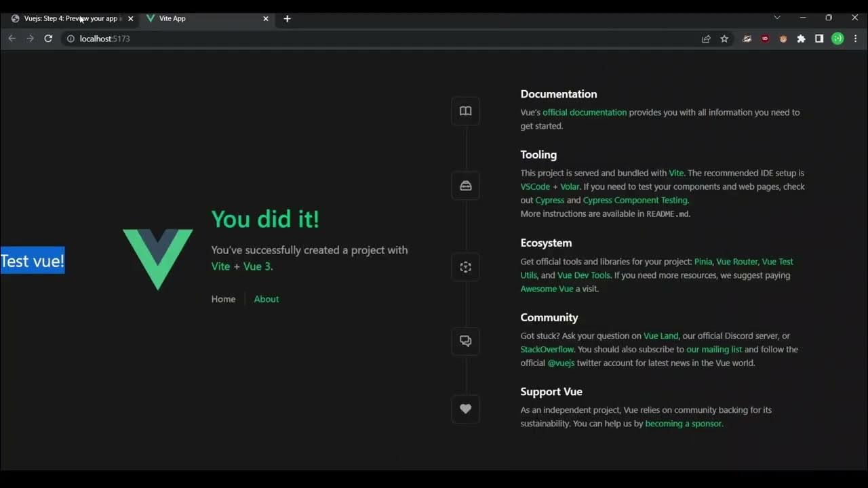Viewport: 868px width, 488px height.
Task: Open the our mailing list link
Action: point(714,349)
